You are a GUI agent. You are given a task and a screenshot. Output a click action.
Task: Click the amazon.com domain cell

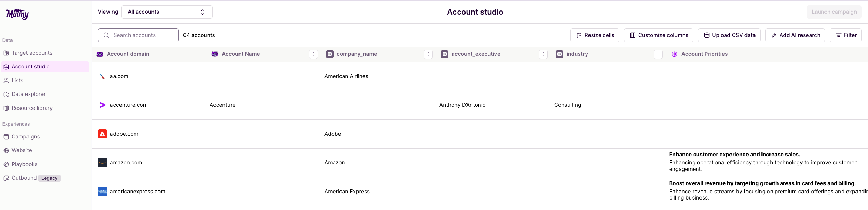[x=149, y=163]
